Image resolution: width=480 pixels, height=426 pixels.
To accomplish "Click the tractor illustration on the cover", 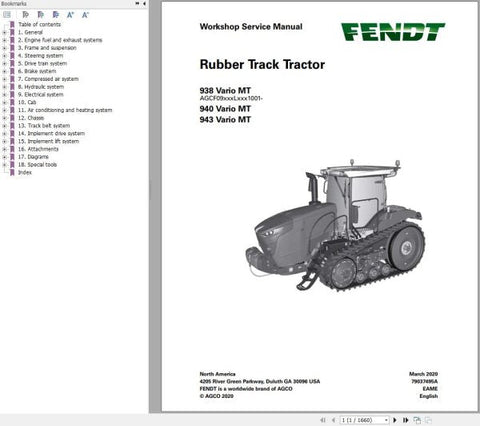I will coord(335,225).
